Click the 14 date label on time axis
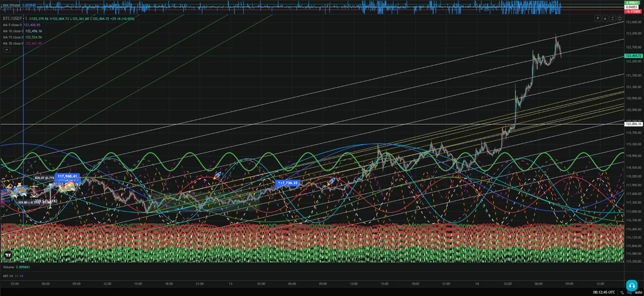Screen dimensions: 644x296 coord(477,284)
